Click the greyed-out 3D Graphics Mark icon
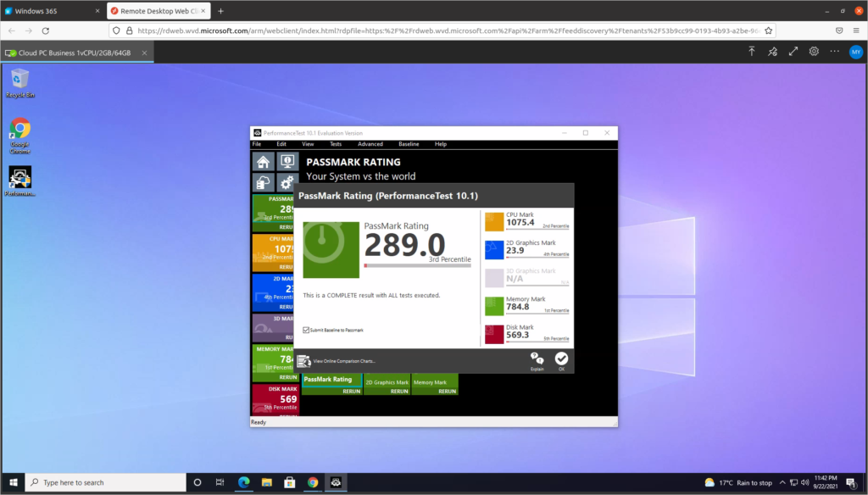 [494, 278]
